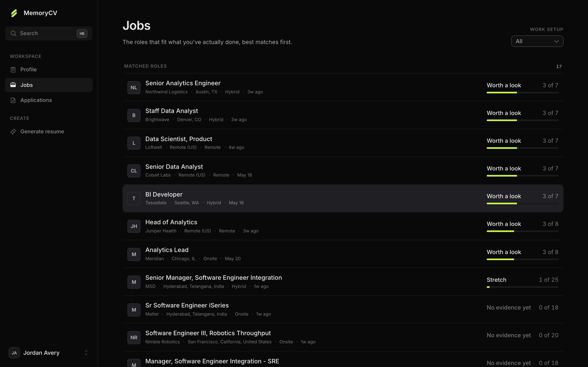Image resolution: width=588 pixels, height=367 pixels.
Task: Click the JH avatar for Juniper Health
Action: (x=134, y=226)
